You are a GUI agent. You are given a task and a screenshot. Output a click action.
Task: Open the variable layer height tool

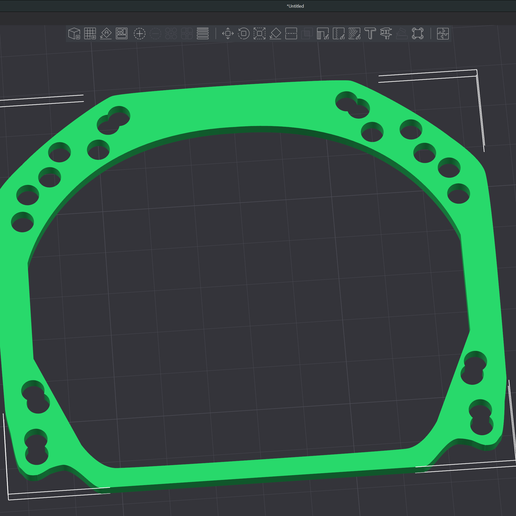[203, 34]
